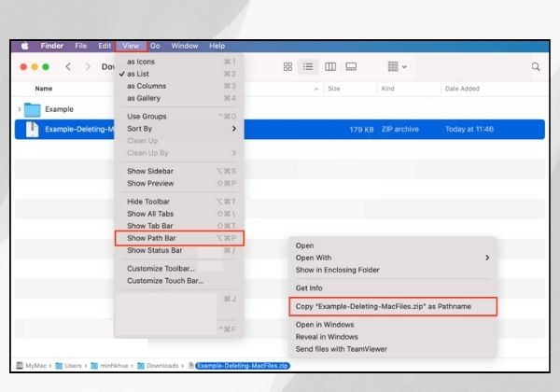The image size is (560, 392).
Task: Toggle Hide Toolbar
Action: click(179, 202)
